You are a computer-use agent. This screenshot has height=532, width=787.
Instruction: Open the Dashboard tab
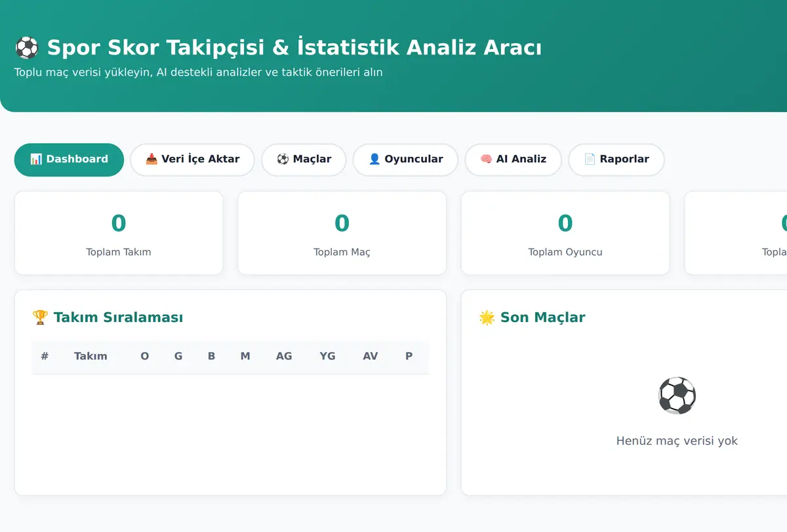(69, 159)
